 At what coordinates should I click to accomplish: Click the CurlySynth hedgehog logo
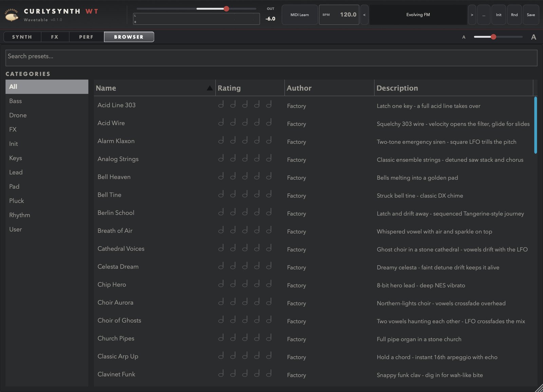pos(12,15)
